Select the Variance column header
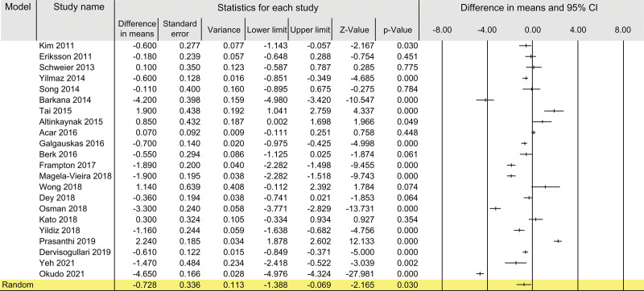 [224, 30]
